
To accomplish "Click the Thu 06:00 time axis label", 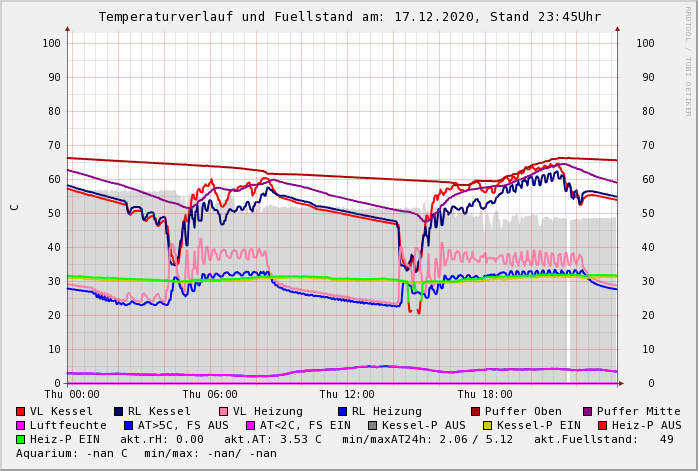I will point(210,395).
